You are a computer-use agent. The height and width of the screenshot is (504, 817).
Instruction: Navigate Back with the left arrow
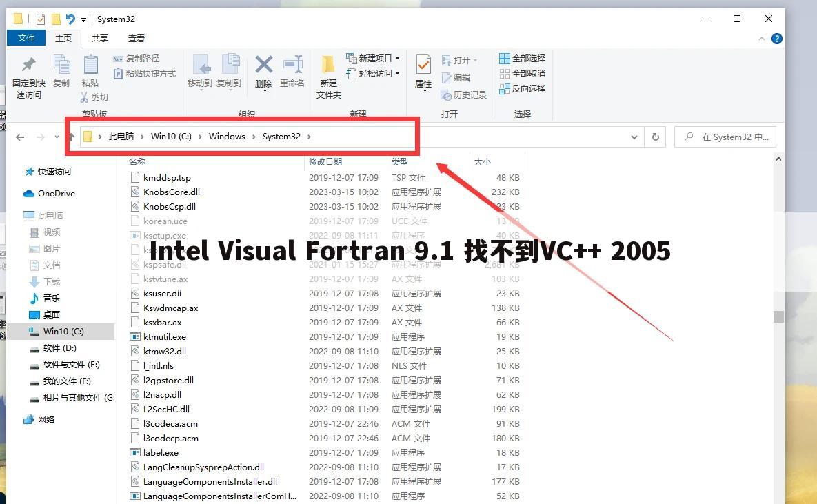pyautogui.click(x=20, y=137)
